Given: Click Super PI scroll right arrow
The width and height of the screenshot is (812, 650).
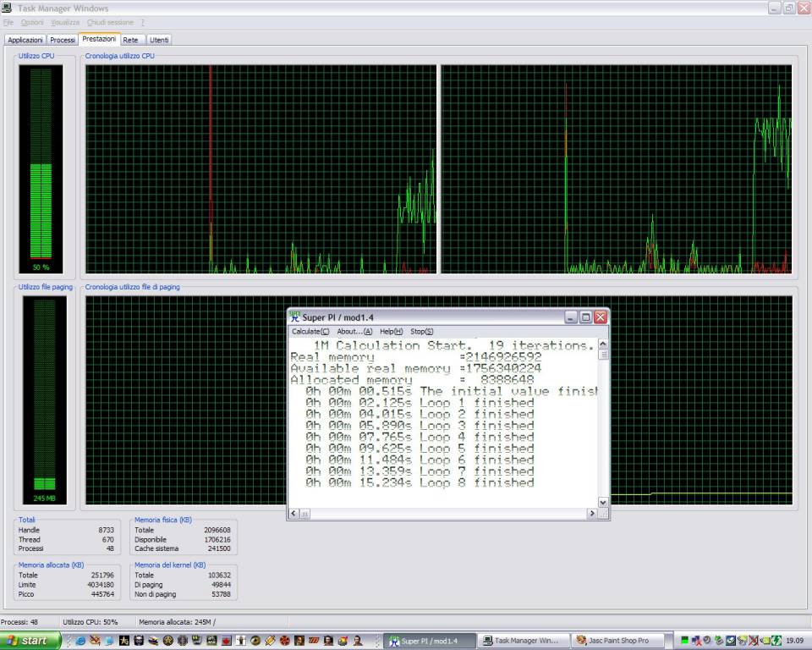Looking at the screenshot, I should click(592, 513).
